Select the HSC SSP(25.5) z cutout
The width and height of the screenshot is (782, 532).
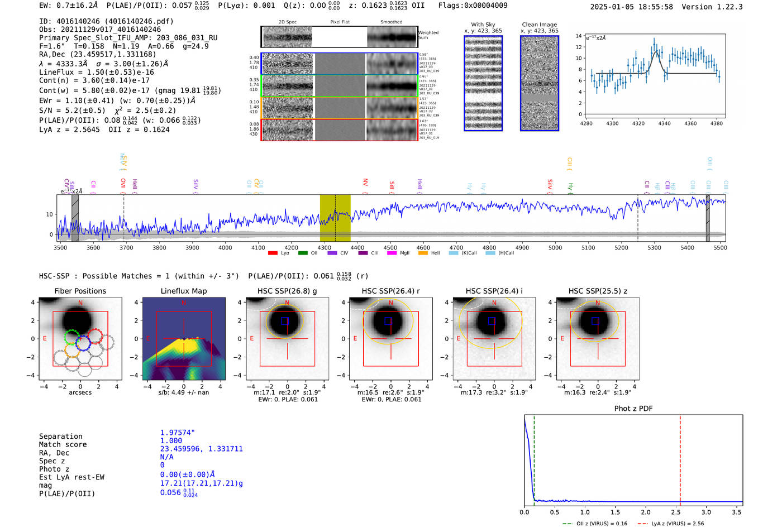coord(598,339)
